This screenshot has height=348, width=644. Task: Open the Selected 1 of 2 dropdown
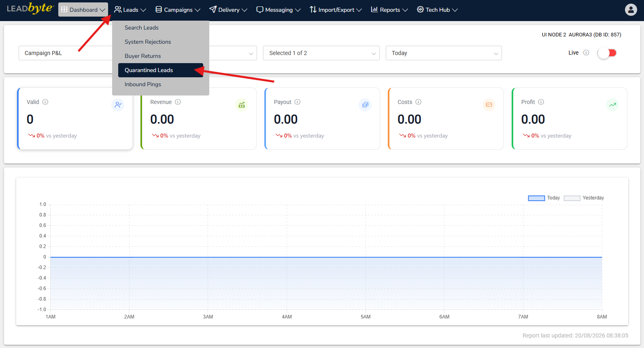tap(321, 53)
